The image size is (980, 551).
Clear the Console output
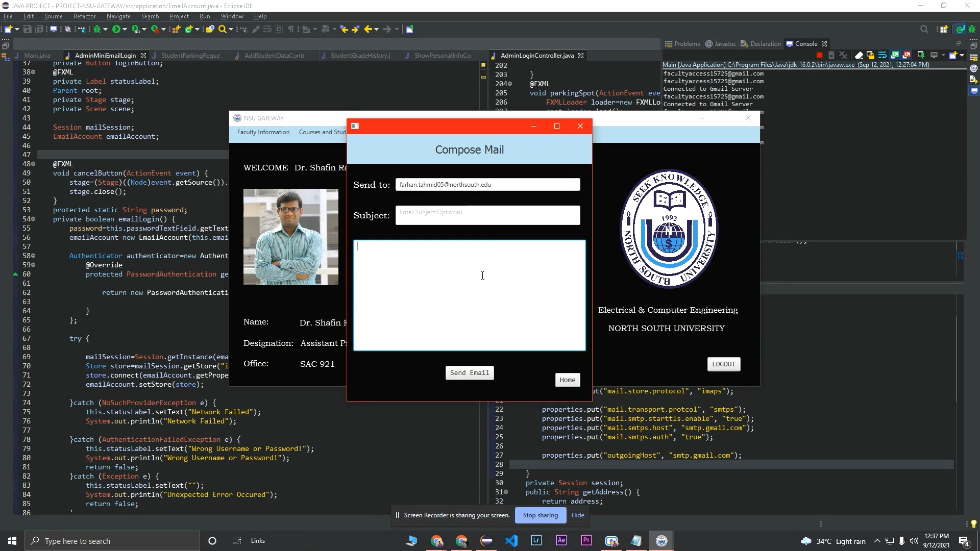point(860,55)
